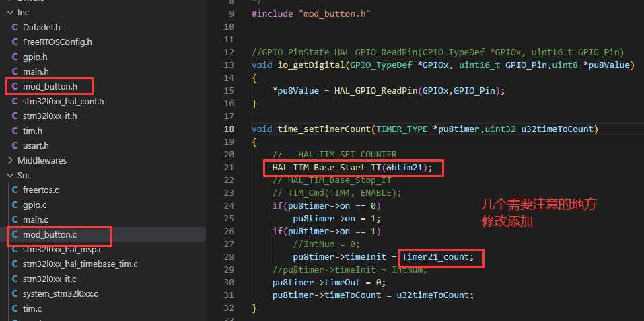644x321 pixels.
Task: Open mod_button.h header file
Action: tap(50, 86)
